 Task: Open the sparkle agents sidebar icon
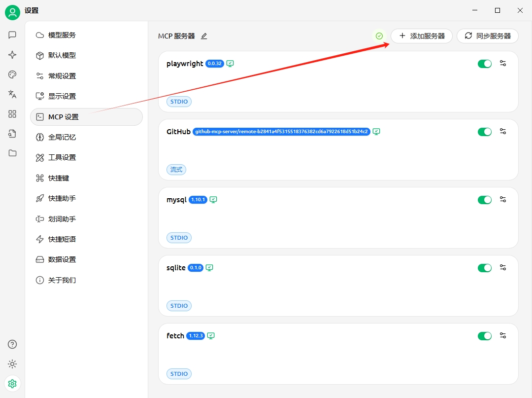click(12, 55)
